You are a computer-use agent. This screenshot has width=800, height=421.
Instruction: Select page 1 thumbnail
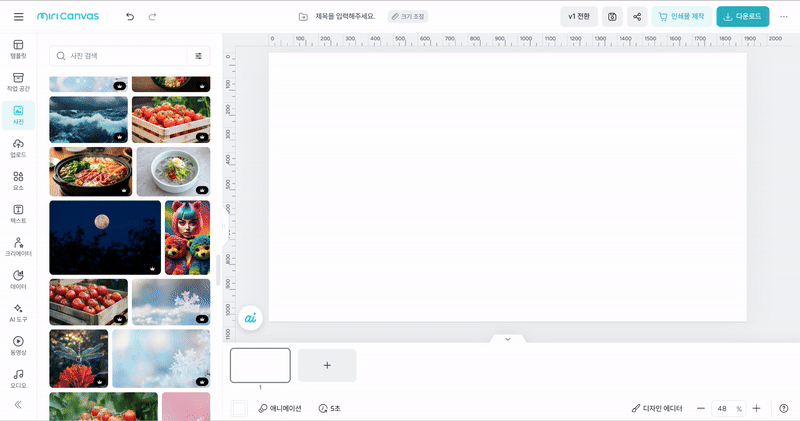click(x=260, y=365)
